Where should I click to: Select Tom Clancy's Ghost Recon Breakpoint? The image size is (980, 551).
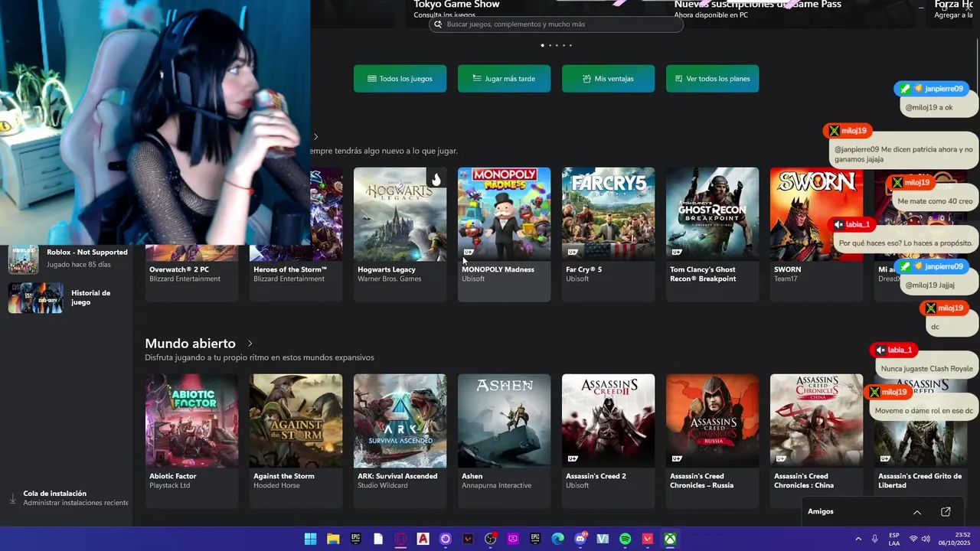(x=712, y=234)
